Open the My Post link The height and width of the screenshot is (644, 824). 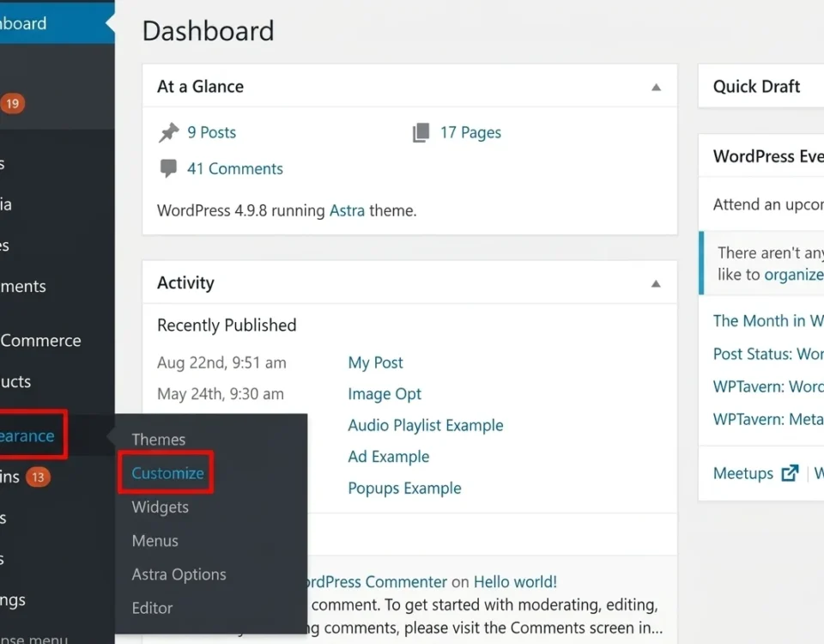coord(375,362)
